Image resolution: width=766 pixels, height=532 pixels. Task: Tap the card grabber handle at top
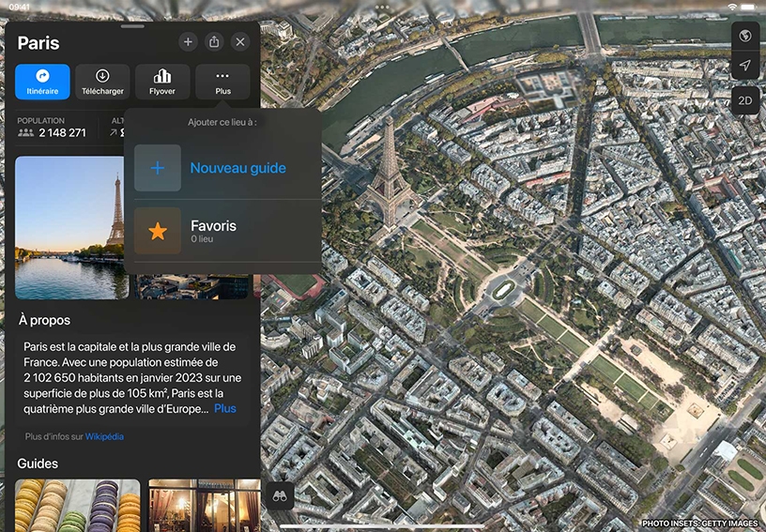click(132, 26)
